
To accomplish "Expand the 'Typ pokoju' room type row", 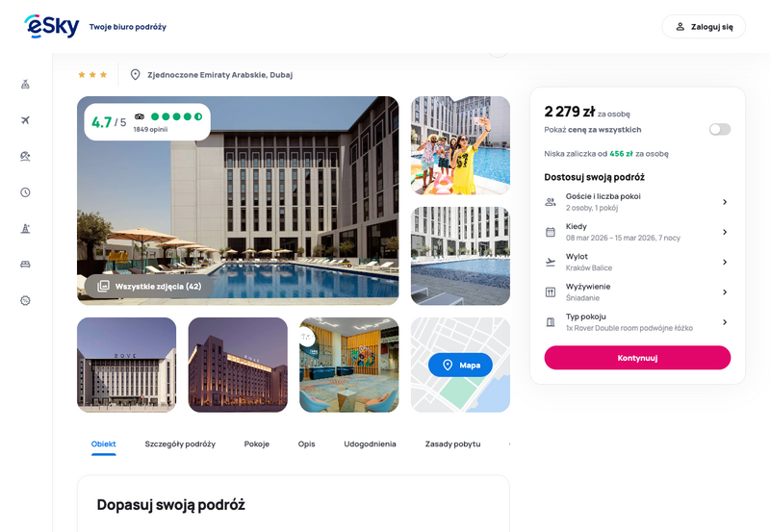I will click(x=637, y=322).
